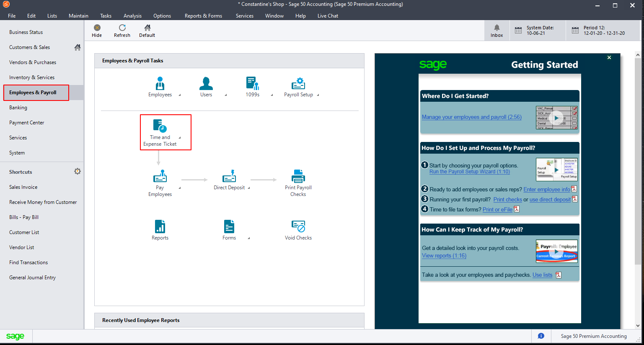Open Print Payroll Checks icon
Screen dimensions: 644x345
pos(298,176)
